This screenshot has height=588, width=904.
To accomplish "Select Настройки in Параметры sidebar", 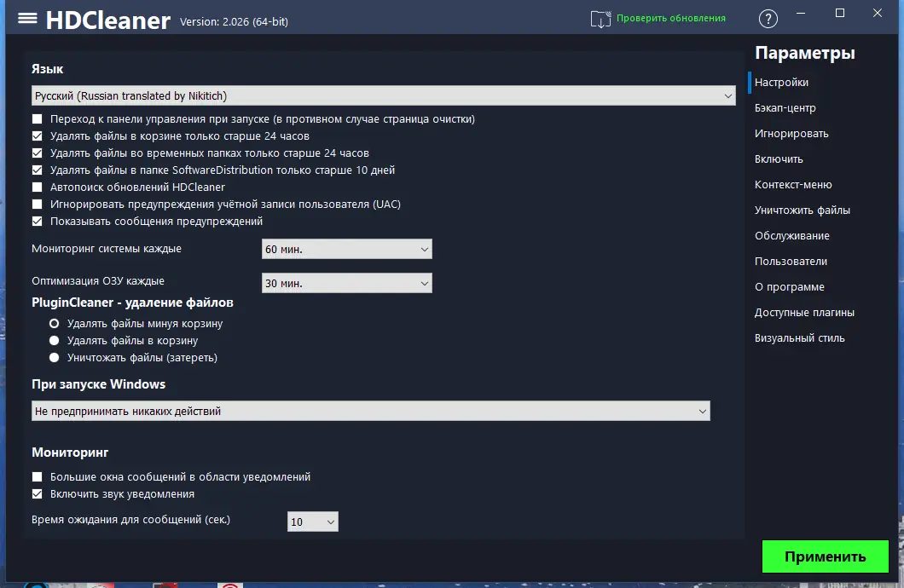I will pyautogui.click(x=781, y=83).
